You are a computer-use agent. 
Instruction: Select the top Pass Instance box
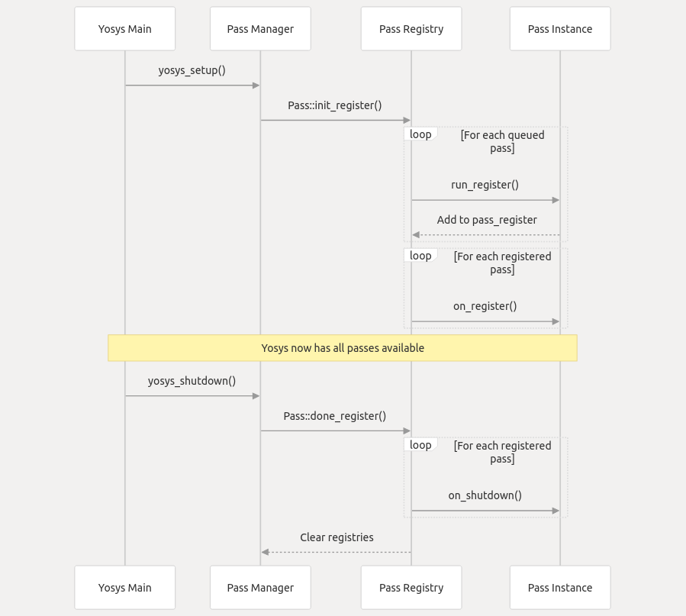tap(560, 29)
